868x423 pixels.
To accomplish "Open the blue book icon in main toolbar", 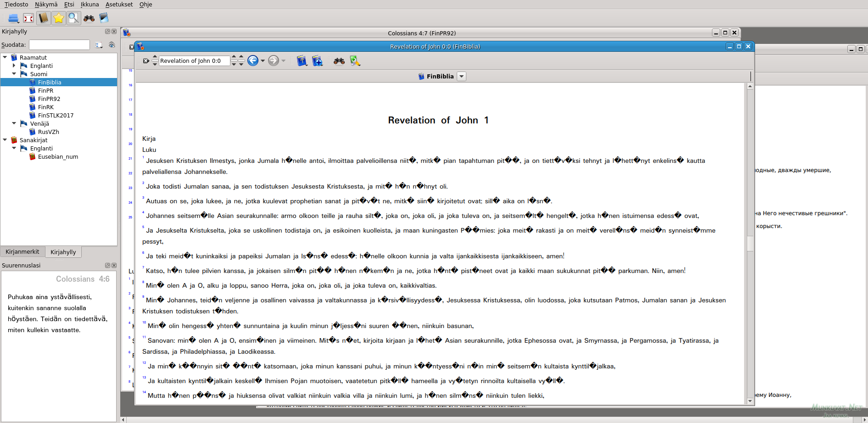I will (x=104, y=18).
